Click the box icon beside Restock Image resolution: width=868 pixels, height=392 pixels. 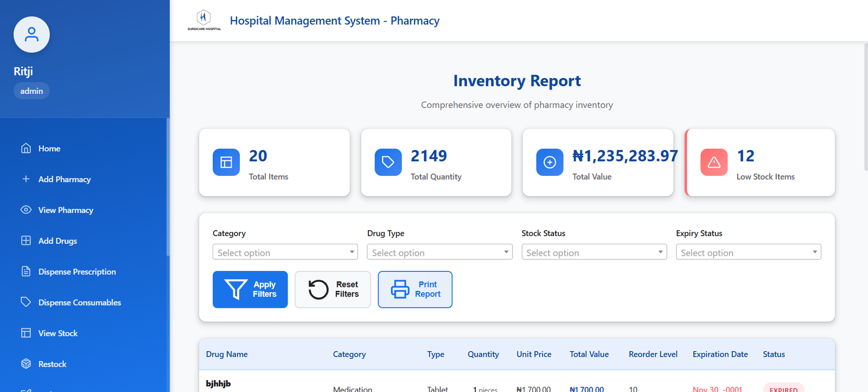coord(26,364)
